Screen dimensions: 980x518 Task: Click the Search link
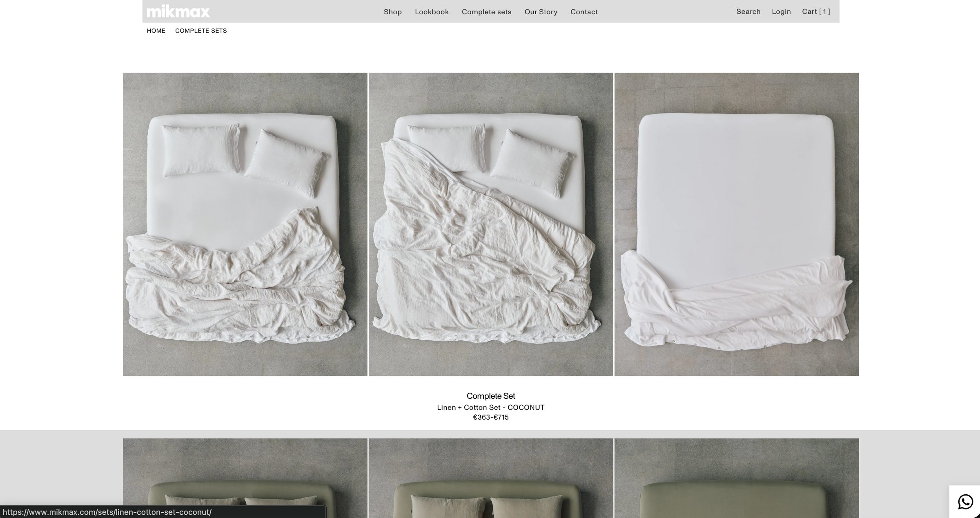(748, 11)
